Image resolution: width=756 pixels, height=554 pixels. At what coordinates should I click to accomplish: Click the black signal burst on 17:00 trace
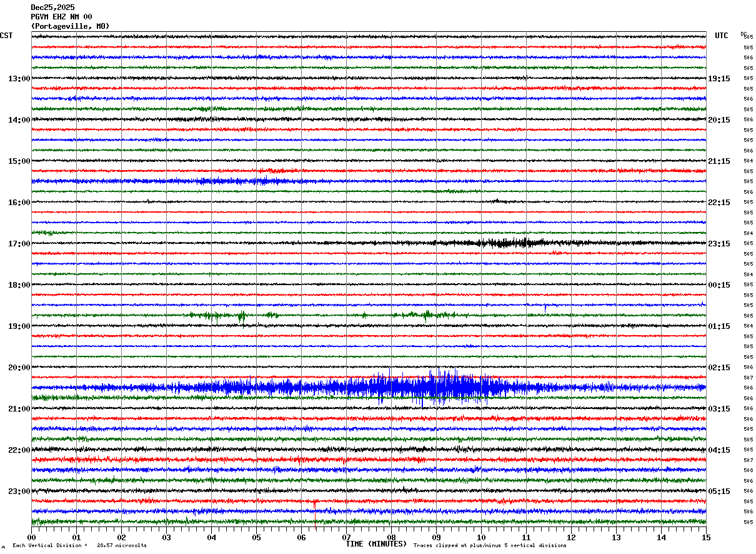click(512, 243)
